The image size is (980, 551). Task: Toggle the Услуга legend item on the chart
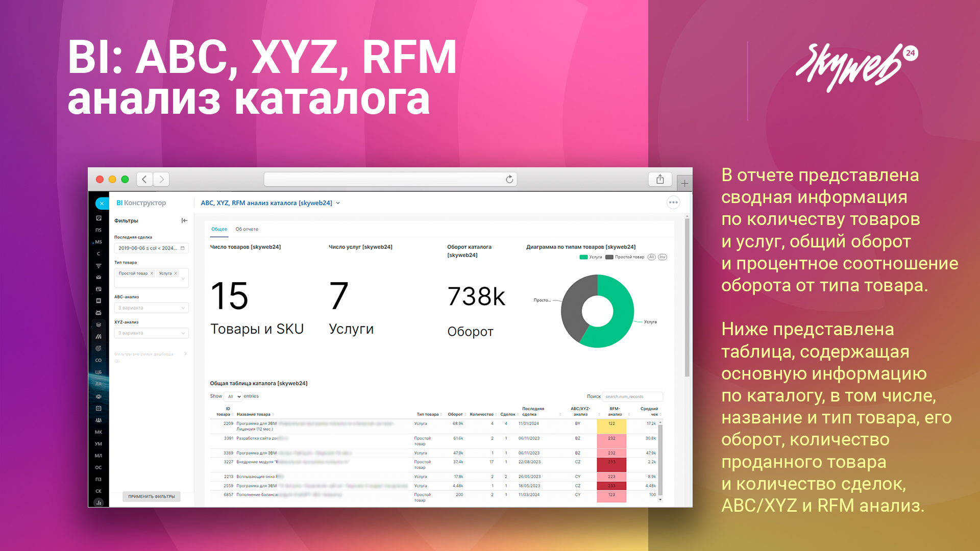591,257
